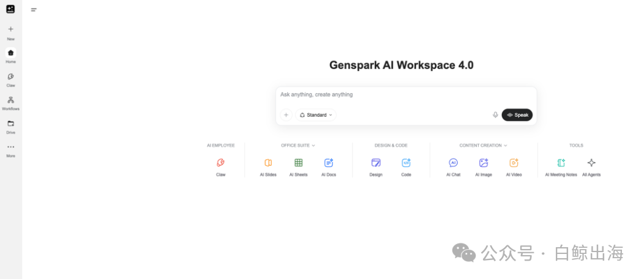Open AI Sheets tool
This screenshot has height=279, width=644.
pos(299,166)
